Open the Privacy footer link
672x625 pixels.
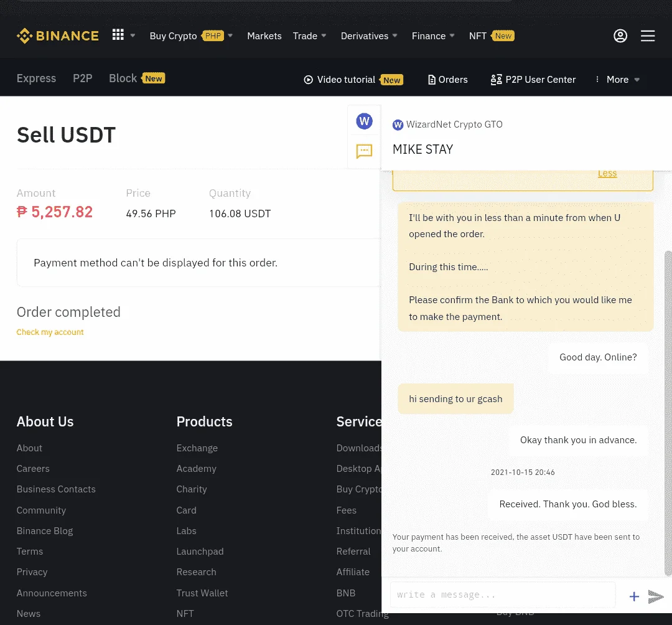[32, 572]
